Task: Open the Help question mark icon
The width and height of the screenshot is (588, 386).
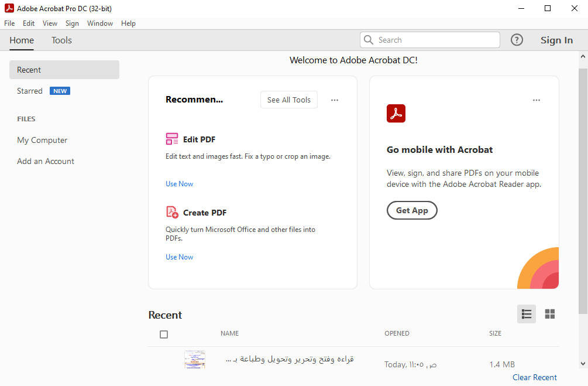Action: [x=517, y=40]
